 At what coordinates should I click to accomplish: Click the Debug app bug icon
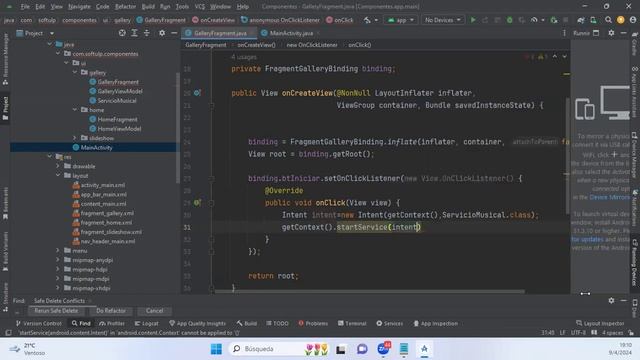pyautogui.click(x=509, y=20)
